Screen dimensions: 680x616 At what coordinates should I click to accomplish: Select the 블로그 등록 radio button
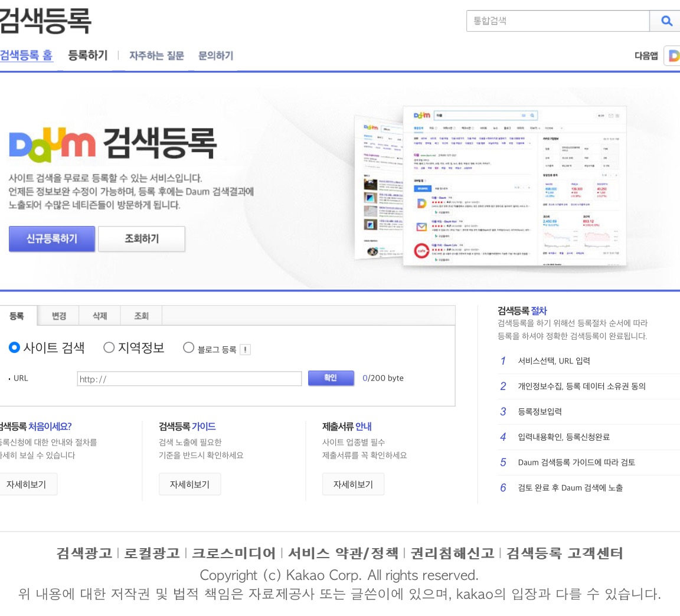pos(188,347)
